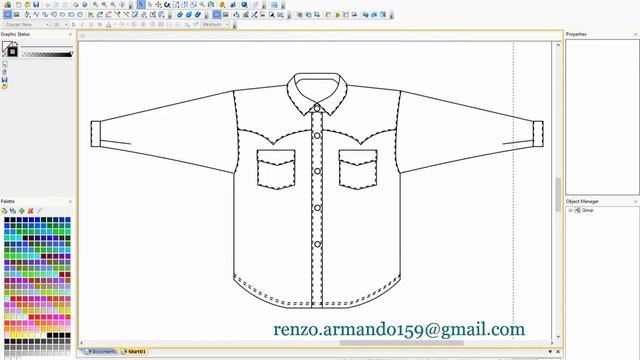Click the red X delete palette icon
The width and height of the screenshot is (640, 360).
[30, 211]
